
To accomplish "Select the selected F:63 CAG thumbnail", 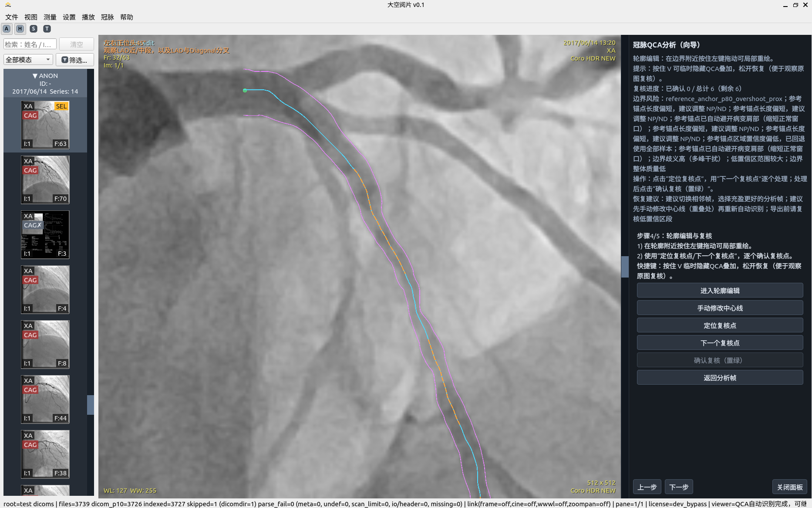I will tap(45, 125).
